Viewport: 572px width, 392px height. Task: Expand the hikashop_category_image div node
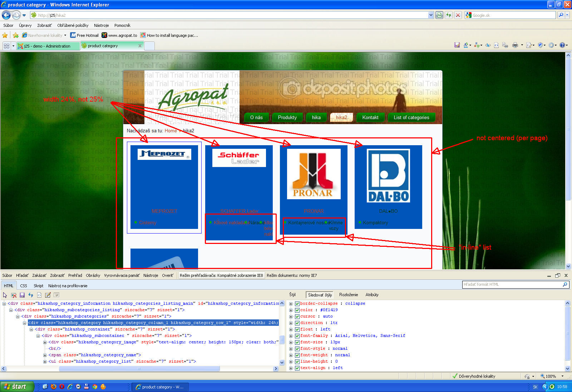coord(45,342)
